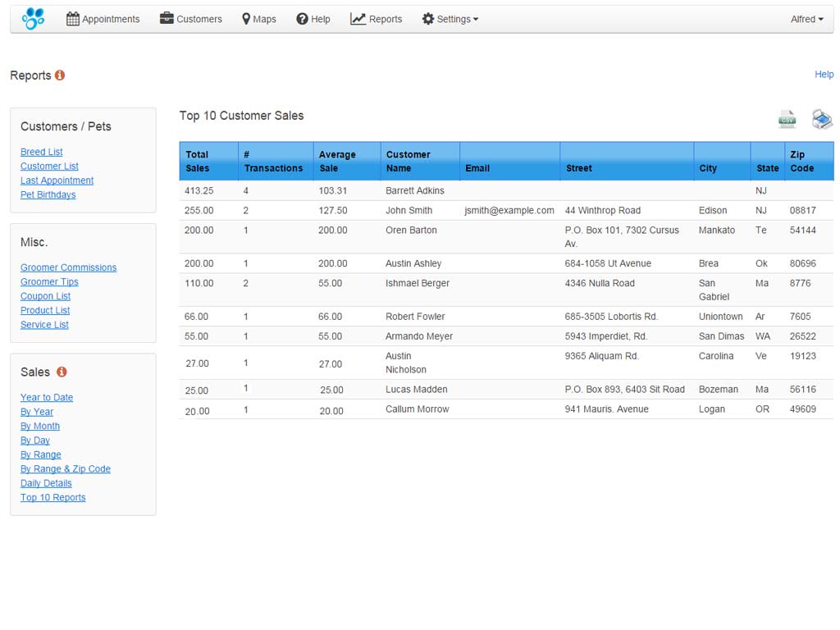Click info icon beside Sales heading

coord(62,372)
